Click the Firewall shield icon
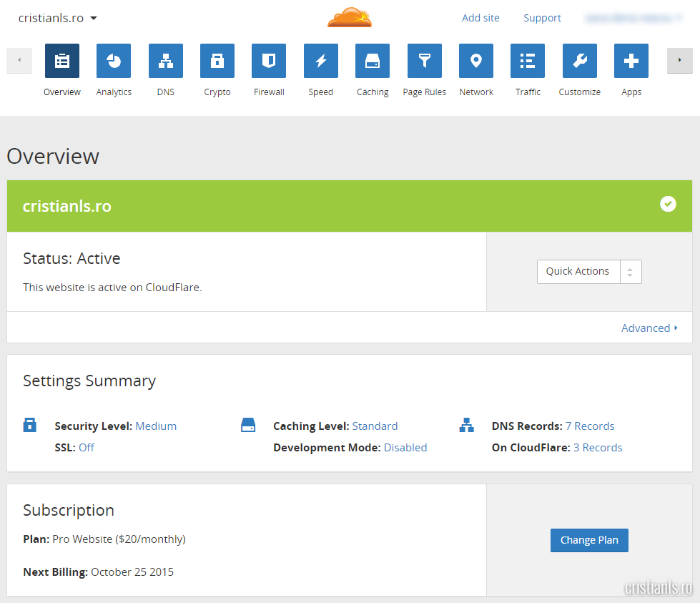The image size is (700, 603). (269, 62)
